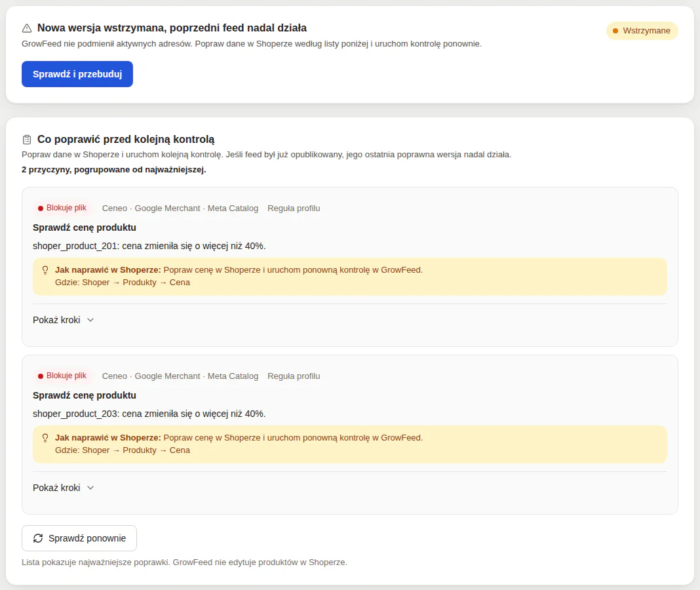Expand 'Pokaż kroki' for shoper_product_203
This screenshot has height=590, width=700.
click(63, 488)
